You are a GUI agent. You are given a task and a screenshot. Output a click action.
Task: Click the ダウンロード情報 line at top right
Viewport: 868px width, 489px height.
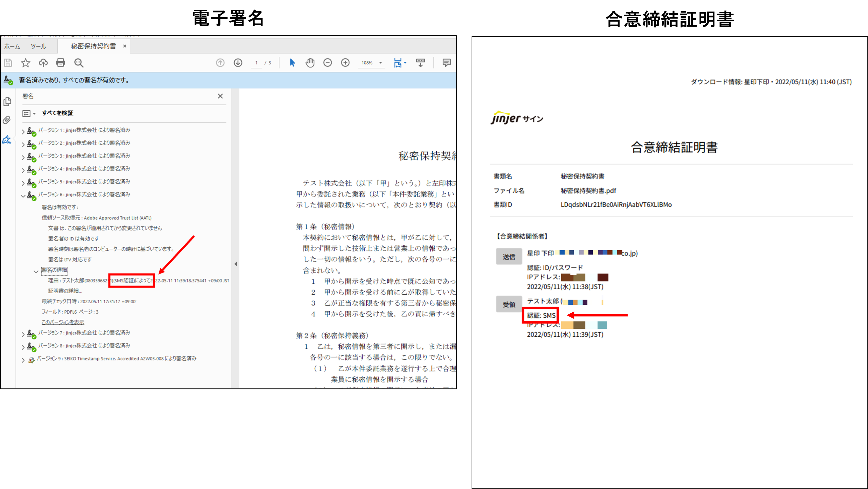[771, 82]
